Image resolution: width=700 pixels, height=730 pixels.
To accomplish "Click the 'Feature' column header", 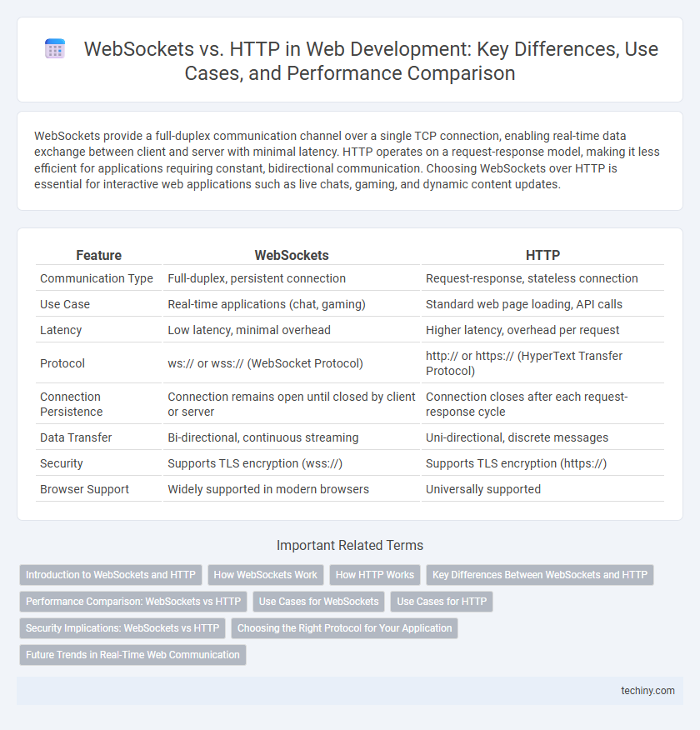I will 98,255.
